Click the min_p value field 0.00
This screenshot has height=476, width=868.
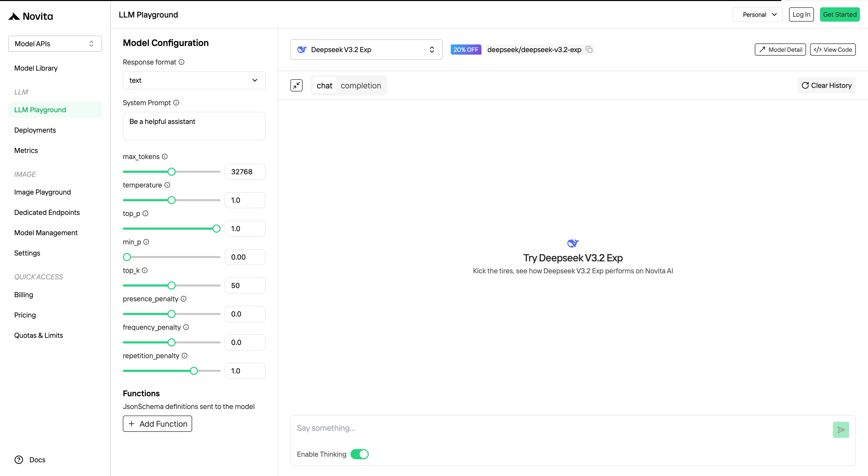(245, 257)
